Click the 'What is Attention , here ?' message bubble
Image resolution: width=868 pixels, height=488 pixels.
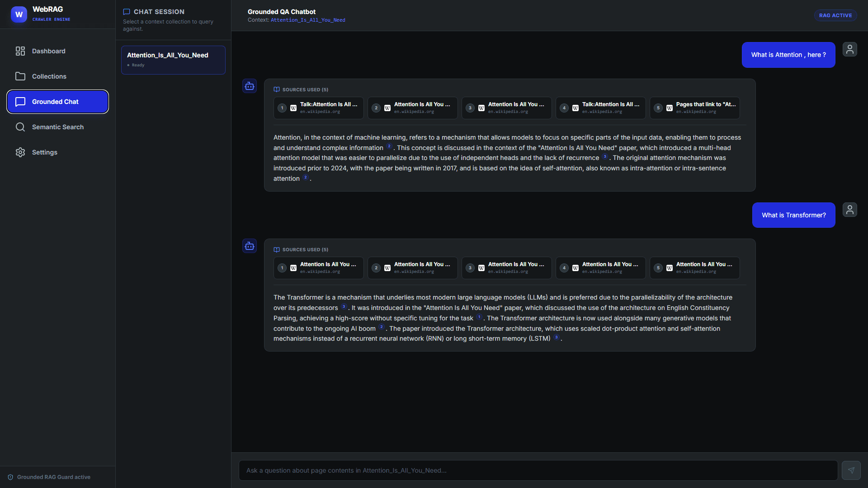[788, 55]
